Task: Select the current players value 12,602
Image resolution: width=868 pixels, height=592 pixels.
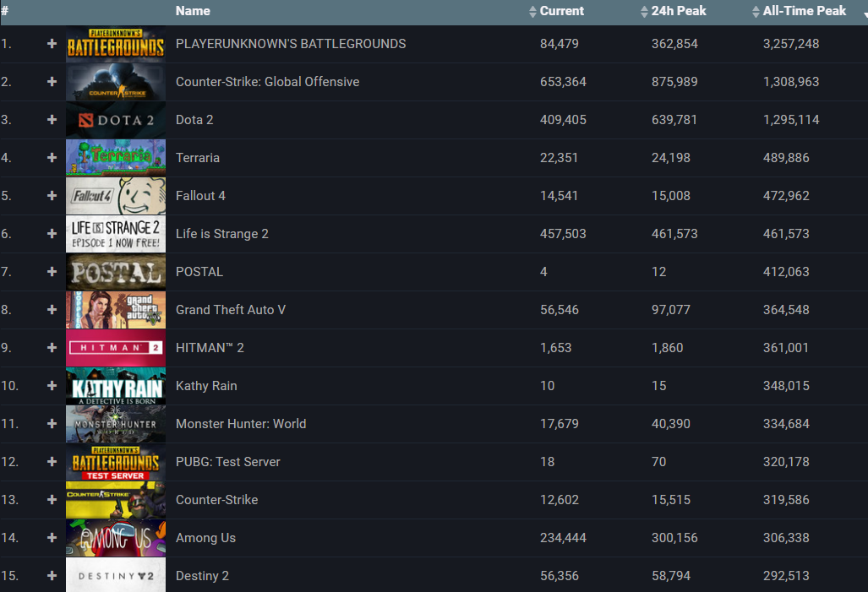Action: 560,500
